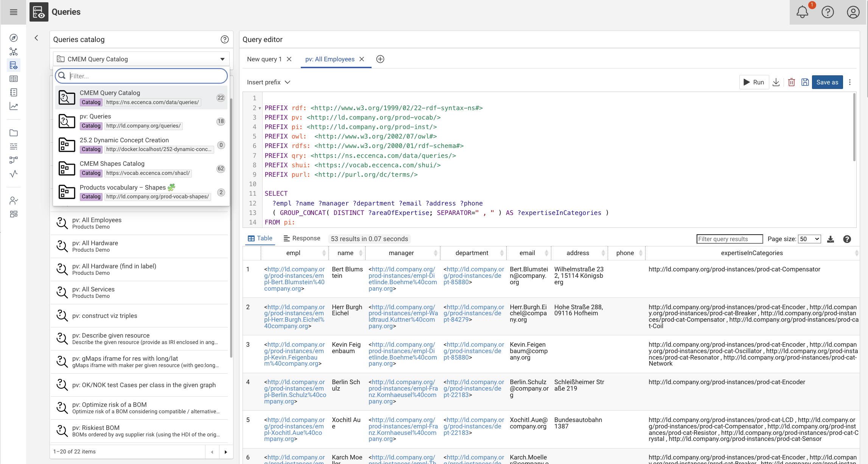This screenshot has width=868, height=464.
Task: Toggle sorting on the name column
Action: tap(361, 253)
